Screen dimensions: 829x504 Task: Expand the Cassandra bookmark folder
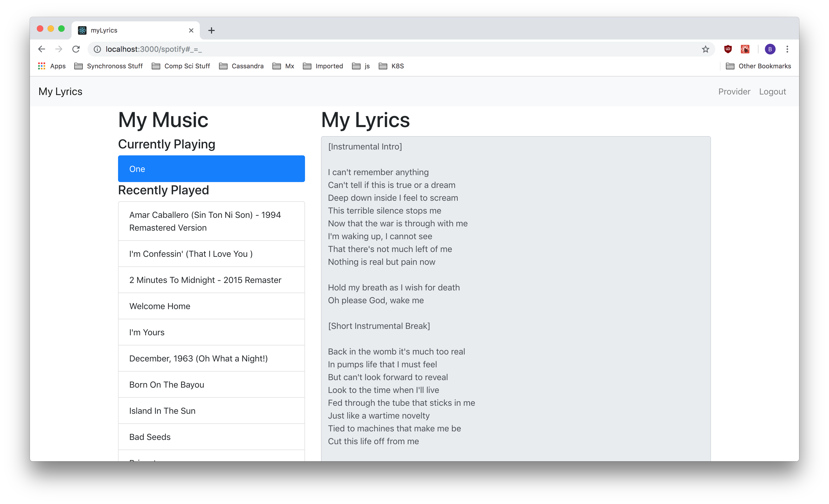241,66
